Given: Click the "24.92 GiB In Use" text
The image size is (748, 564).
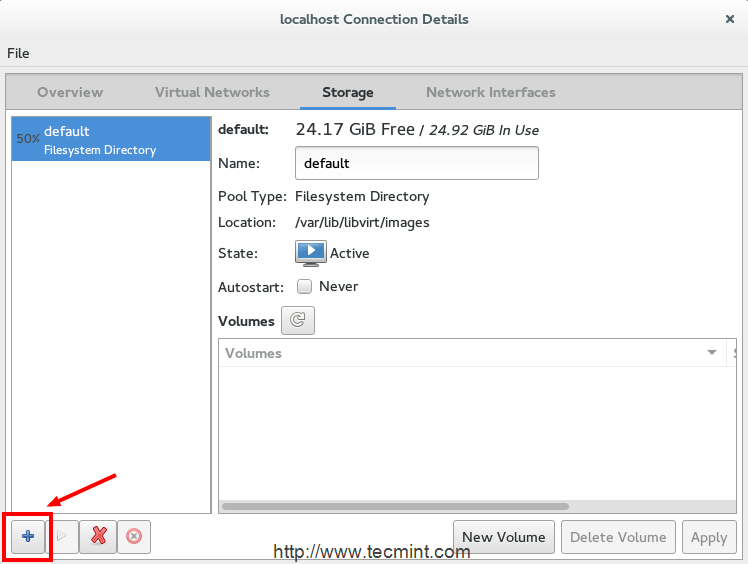Looking at the screenshot, I should 484,130.
